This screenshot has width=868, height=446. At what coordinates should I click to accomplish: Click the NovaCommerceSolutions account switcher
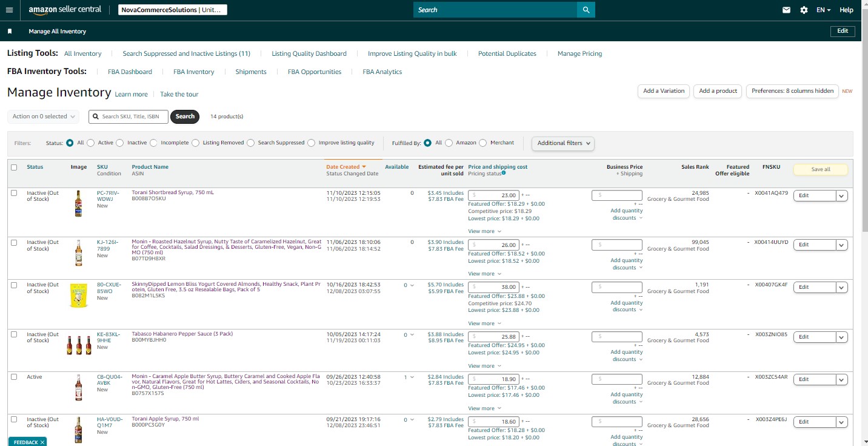[x=173, y=10]
